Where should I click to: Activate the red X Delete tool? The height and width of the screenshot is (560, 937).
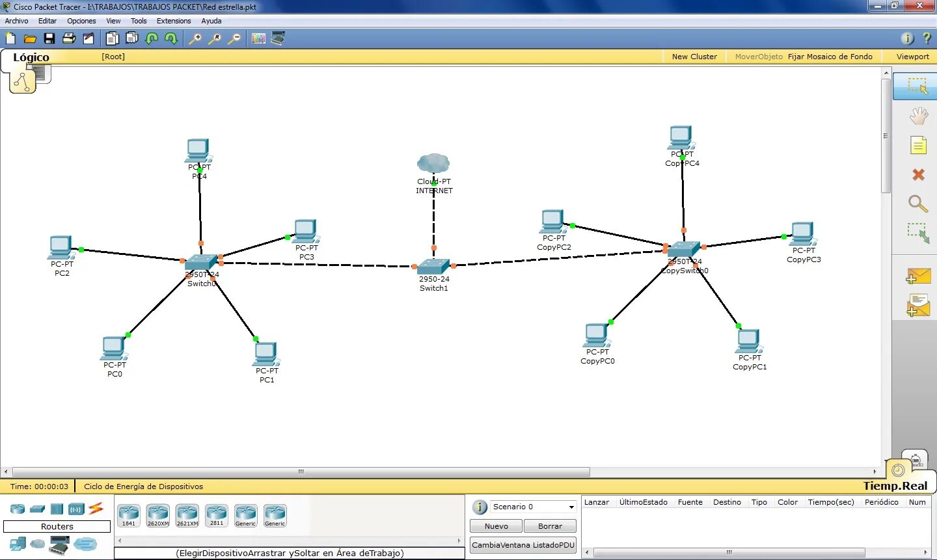pos(918,174)
